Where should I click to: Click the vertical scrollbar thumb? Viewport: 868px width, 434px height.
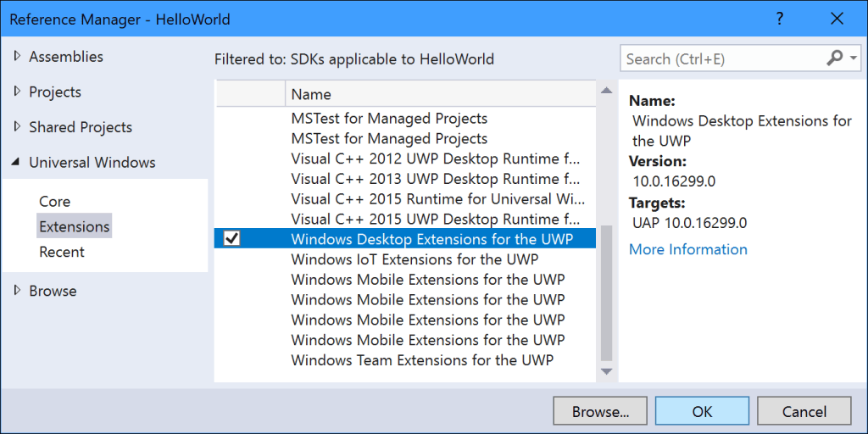point(607,292)
